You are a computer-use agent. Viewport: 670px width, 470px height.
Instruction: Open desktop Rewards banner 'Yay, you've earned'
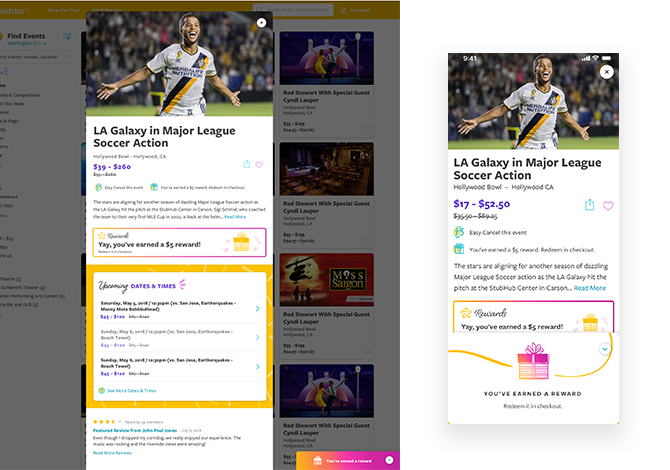(x=179, y=243)
